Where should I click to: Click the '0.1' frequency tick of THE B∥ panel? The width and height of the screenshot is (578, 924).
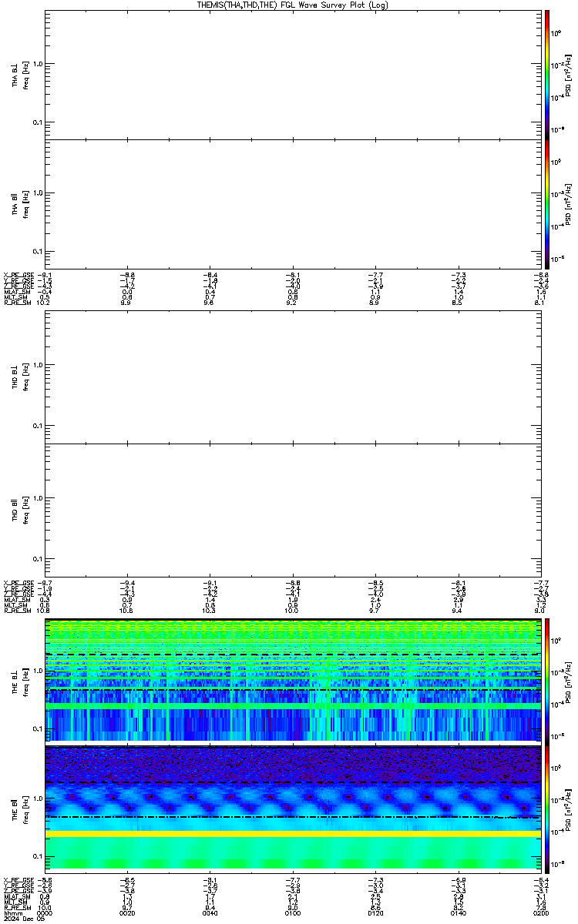coord(37,856)
